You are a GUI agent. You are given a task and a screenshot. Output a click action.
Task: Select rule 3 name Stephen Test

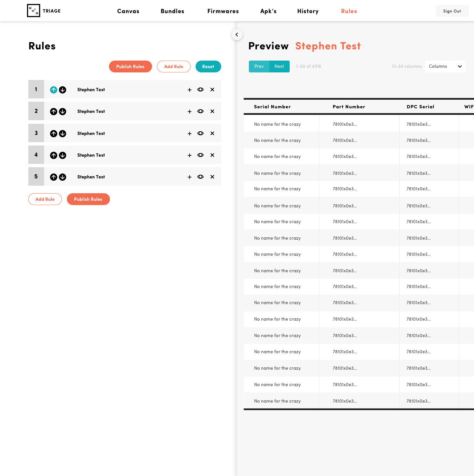coord(91,133)
